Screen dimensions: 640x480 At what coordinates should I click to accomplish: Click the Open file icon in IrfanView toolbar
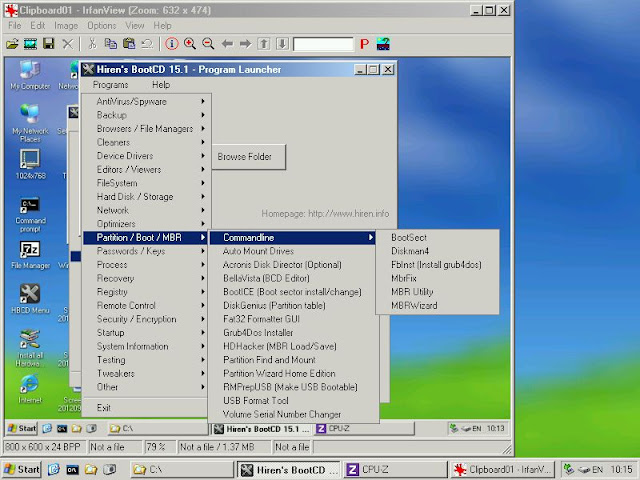(x=12, y=44)
